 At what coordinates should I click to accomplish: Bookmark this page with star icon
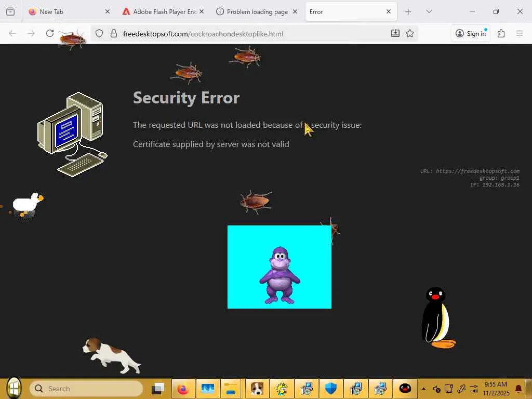[x=410, y=33]
